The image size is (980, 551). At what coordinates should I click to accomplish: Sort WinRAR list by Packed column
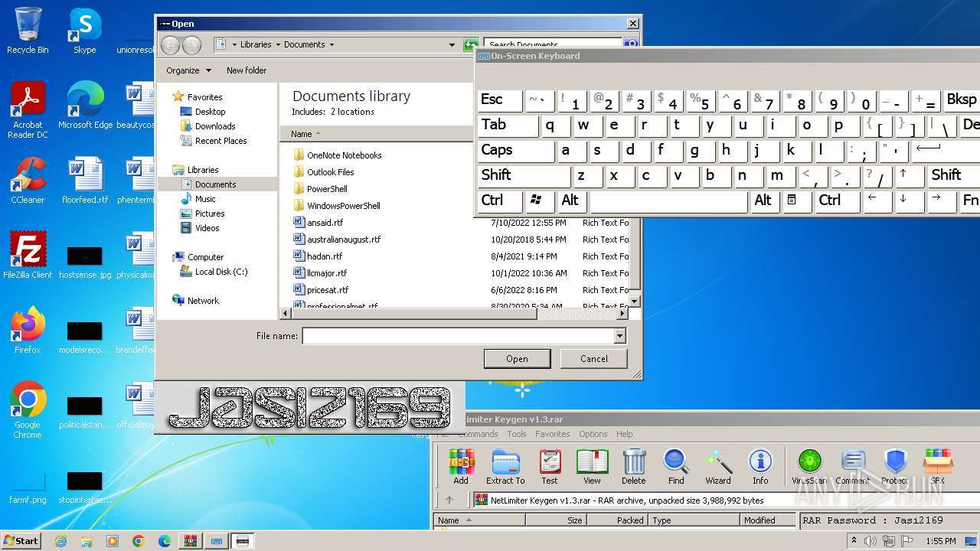[x=618, y=520]
